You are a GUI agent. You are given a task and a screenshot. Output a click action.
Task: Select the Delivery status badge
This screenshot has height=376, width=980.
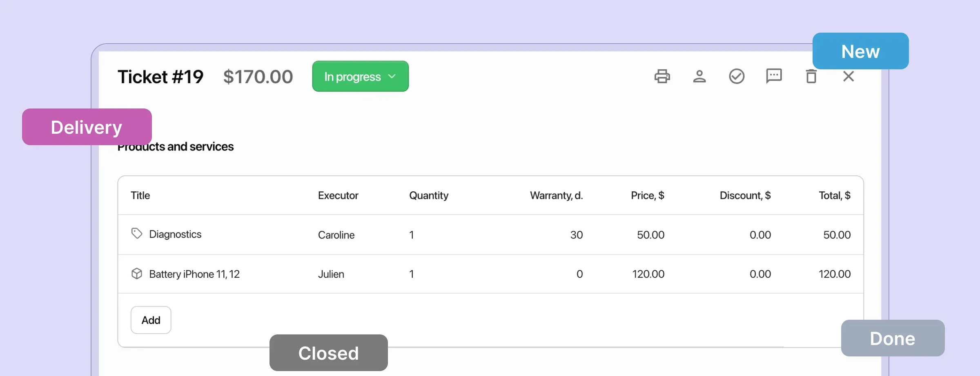click(87, 127)
